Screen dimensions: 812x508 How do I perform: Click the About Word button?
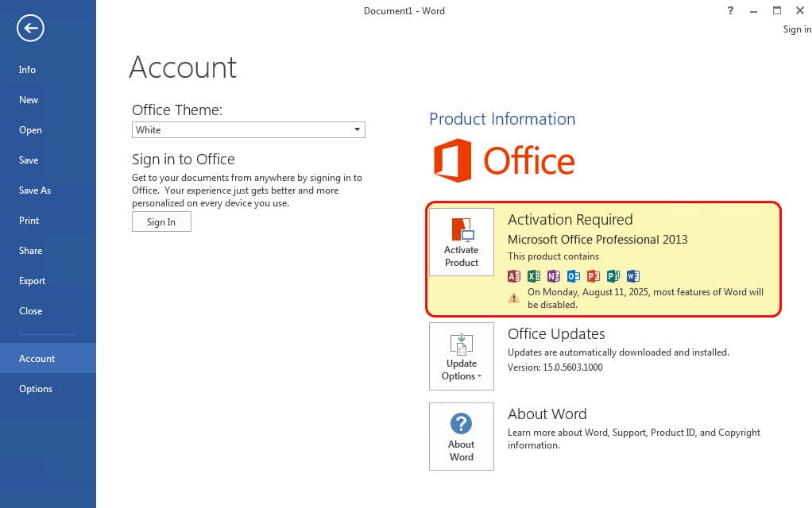[462, 437]
